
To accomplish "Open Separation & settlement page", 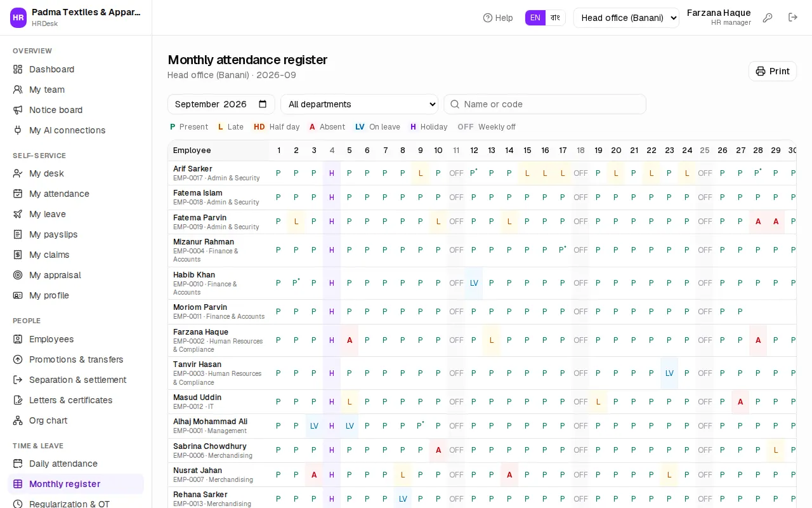I will (75, 380).
